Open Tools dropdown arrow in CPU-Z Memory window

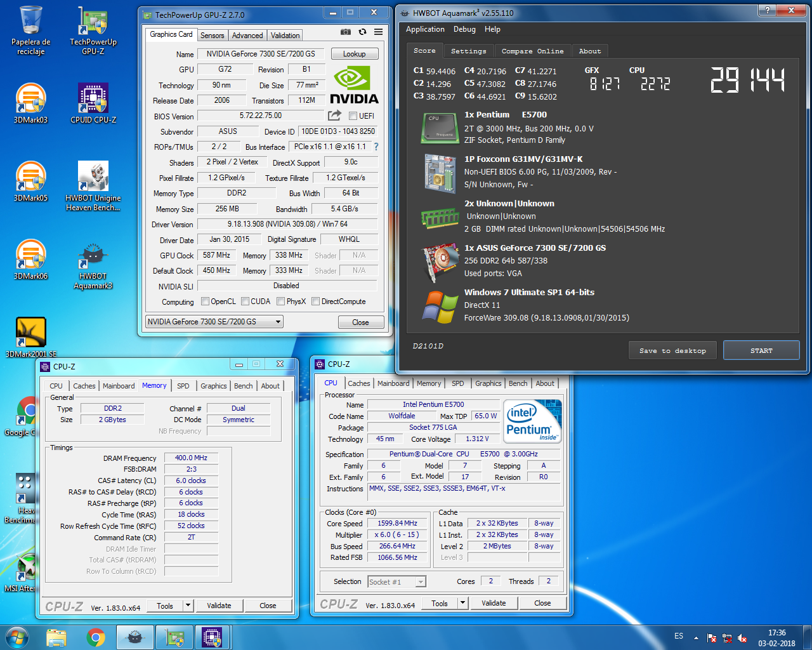point(188,606)
